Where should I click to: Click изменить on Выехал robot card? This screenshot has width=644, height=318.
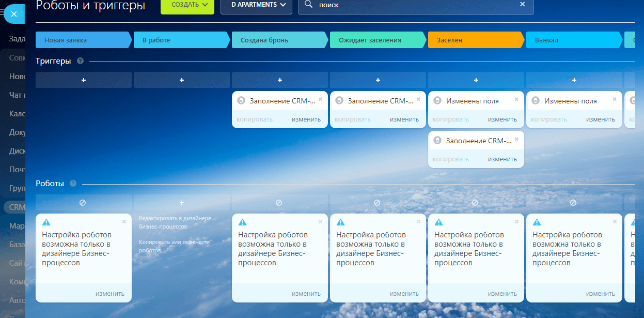601,294
